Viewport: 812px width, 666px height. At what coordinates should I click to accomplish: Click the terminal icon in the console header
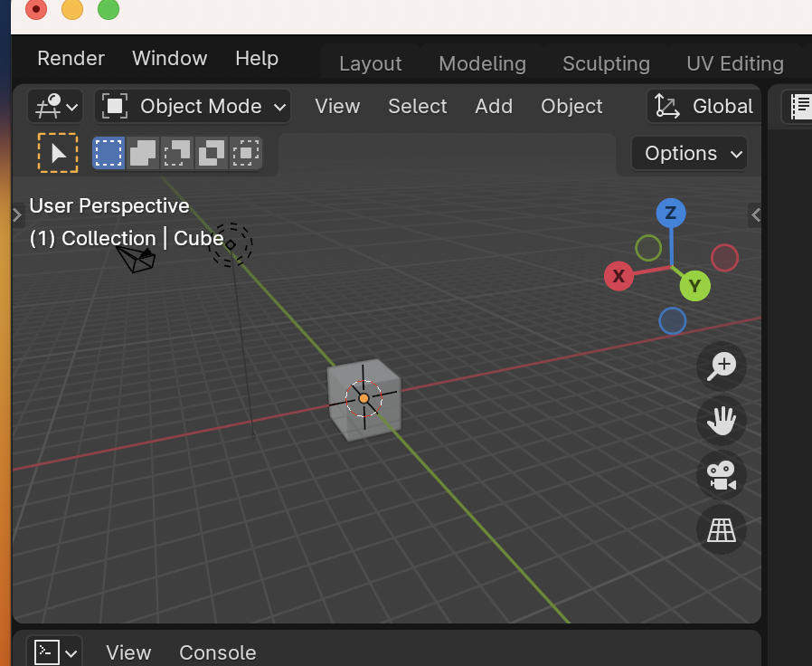point(45,652)
